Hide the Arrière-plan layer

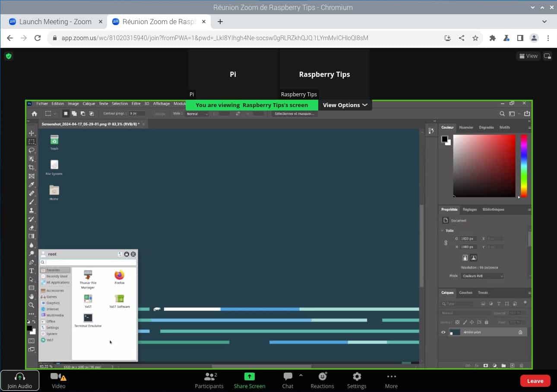click(443, 332)
